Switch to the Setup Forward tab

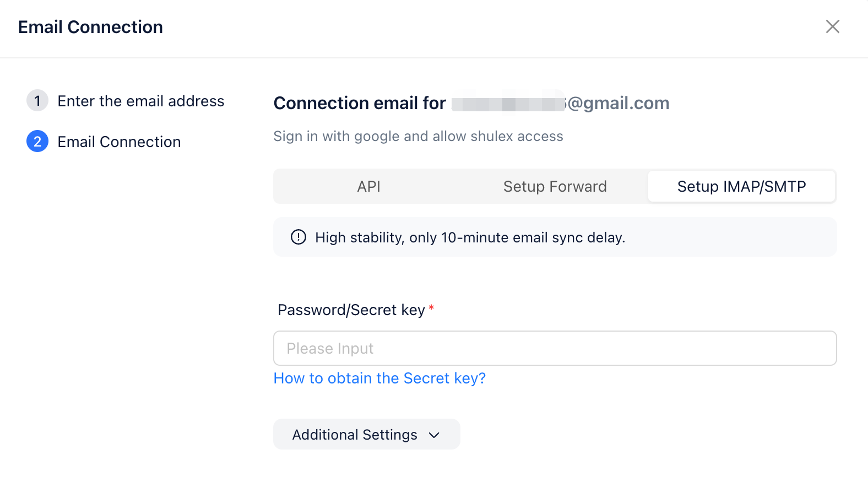555,186
